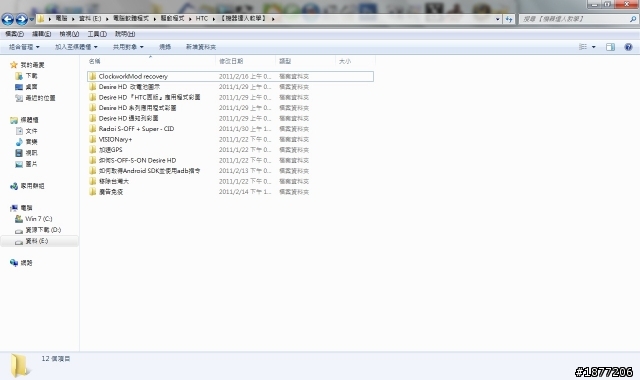Open the 工具(T) menu
The height and width of the screenshot is (380, 640).
pyautogui.click(x=97, y=34)
